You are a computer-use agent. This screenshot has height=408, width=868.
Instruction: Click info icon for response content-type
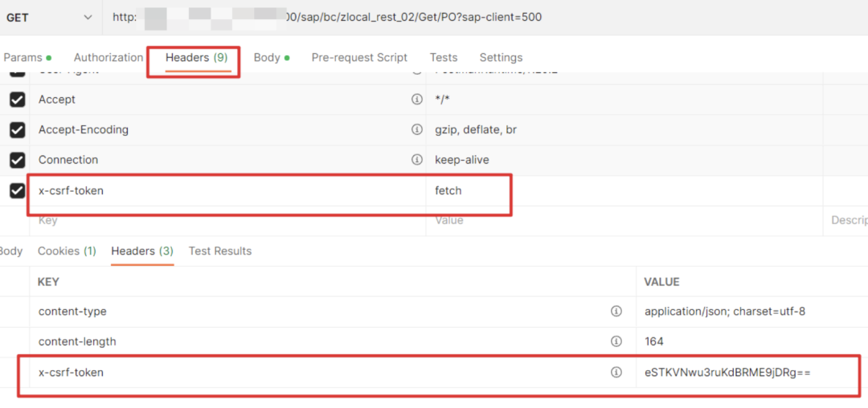pyautogui.click(x=616, y=312)
